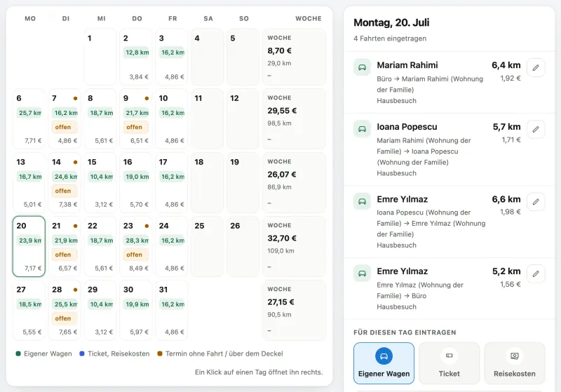Open Sunday the 19th
Viewport: 561px width, 392px height.
point(243,182)
